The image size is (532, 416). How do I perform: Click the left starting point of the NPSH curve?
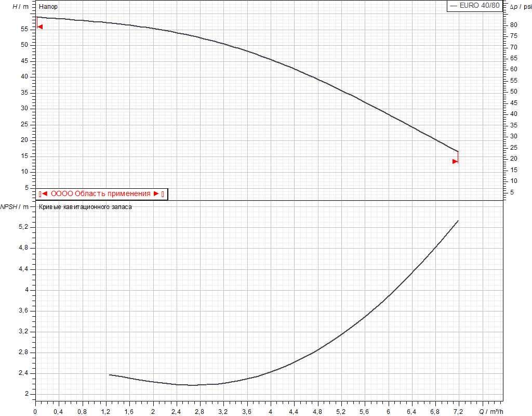[x=110, y=374]
